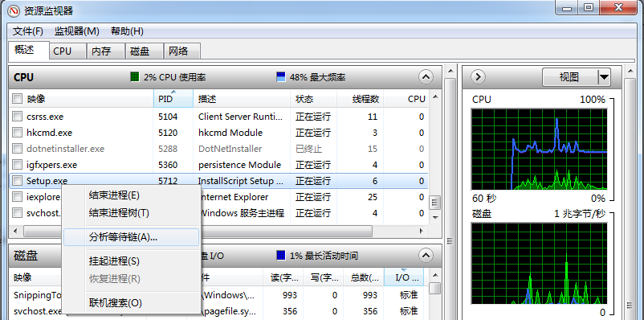Image resolution: width=644 pixels, height=320 pixels.
Task: Switch to the 内存 tab
Action: [x=106, y=51]
